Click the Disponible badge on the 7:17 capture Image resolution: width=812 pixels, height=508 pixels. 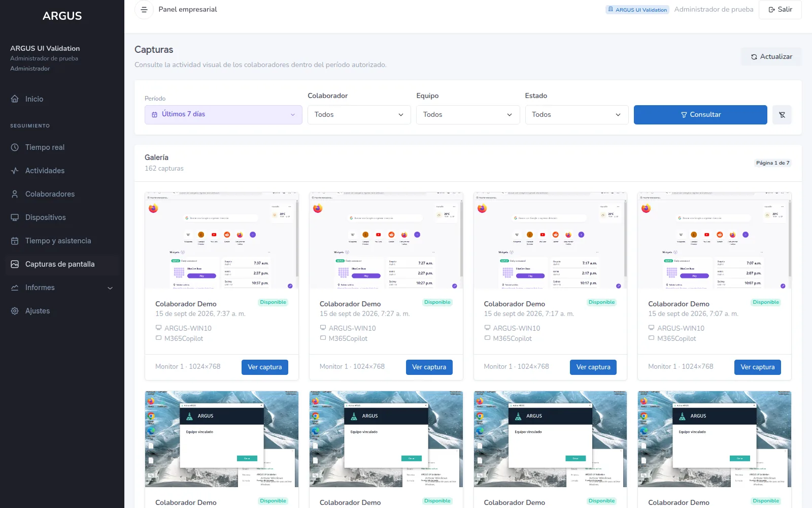[601, 302]
